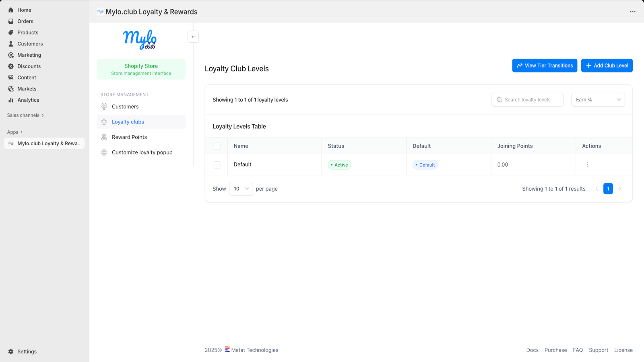Viewport: 644px width, 362px height.
Task: Click the Reward Points medal icon
Action: [x=104, y=137]
